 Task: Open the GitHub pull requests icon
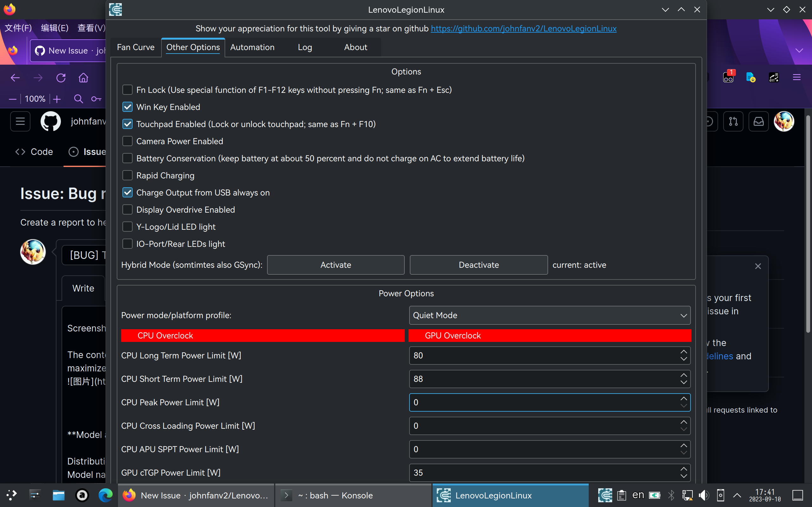(x=733, y=121)
